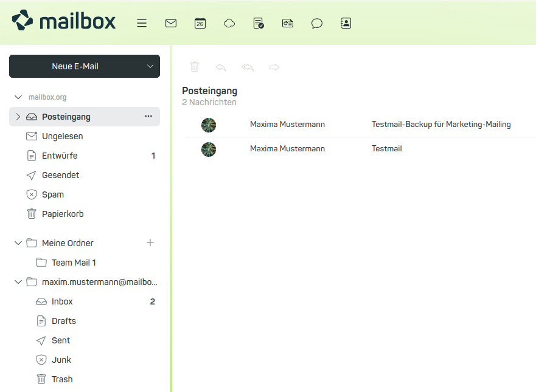Click sender avatar of Testmail message
The image size is (536, 392).
[209, 150]
